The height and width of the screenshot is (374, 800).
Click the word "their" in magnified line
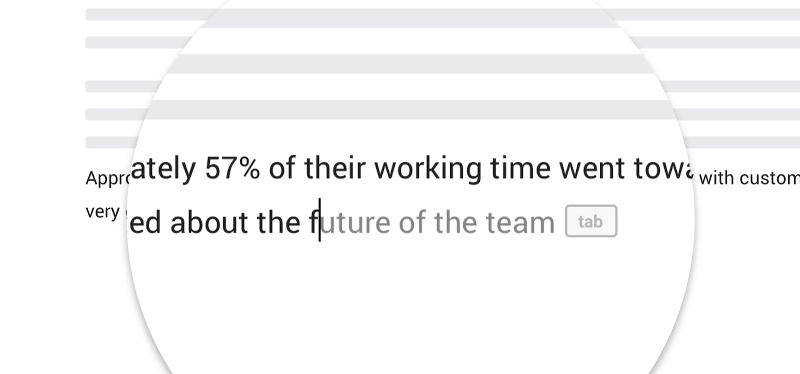tap(335, 168)
